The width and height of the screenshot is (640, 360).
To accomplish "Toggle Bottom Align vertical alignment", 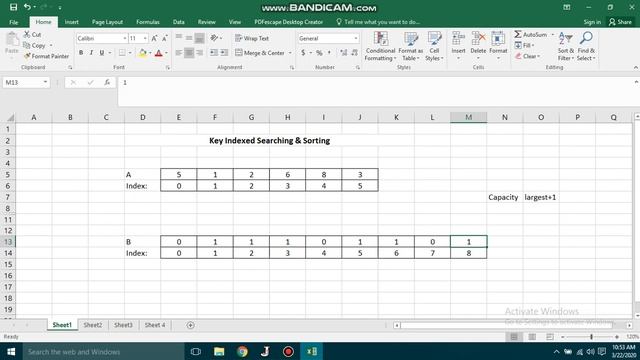I will click(x=199, y=38).
